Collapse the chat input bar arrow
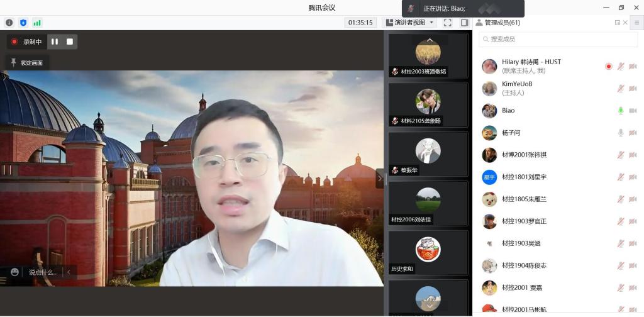 (x=68, y=272)
